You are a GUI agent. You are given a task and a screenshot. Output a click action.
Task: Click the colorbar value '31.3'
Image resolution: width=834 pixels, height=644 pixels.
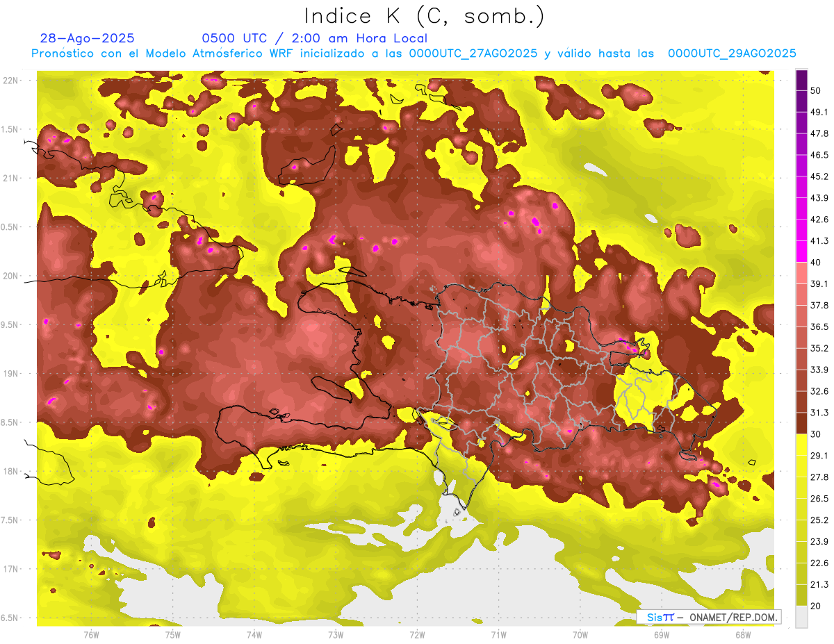point(819,413)
